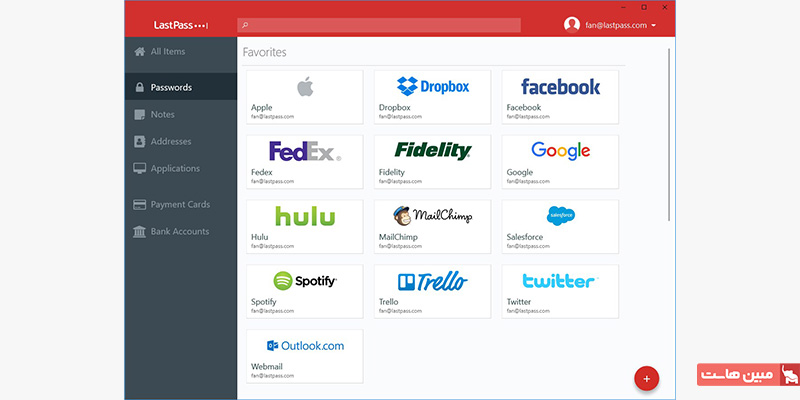Click the fan@lastpass.com account name in header

(x=616, y=25)
